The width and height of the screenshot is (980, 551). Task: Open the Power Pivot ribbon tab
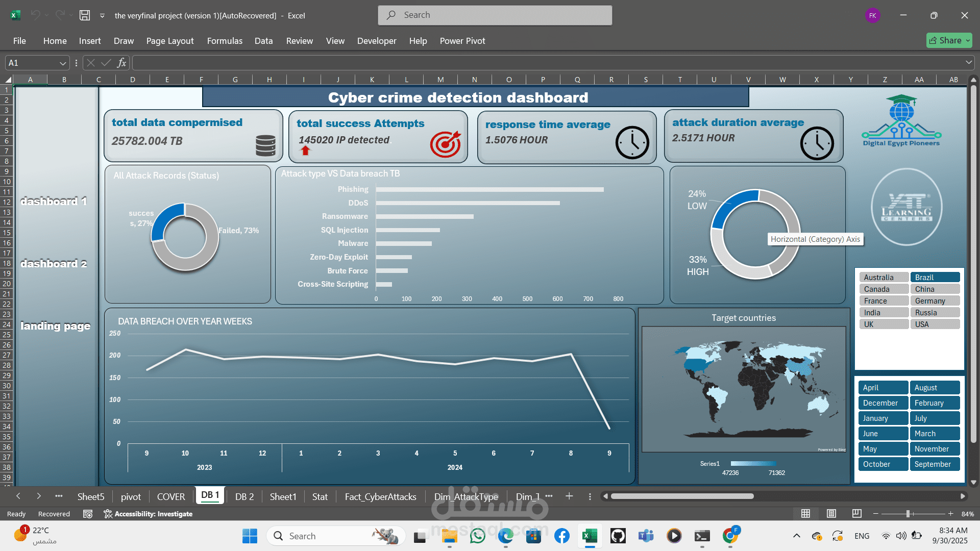462,41
